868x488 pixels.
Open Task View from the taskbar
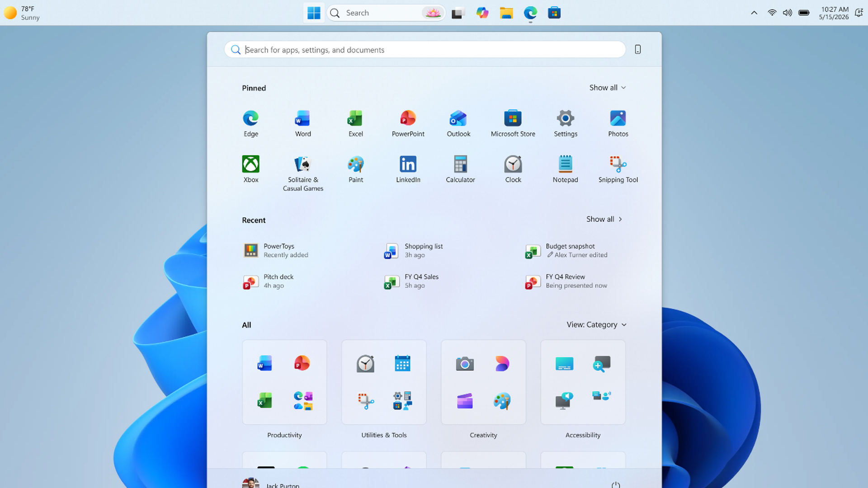coord(458,13)
